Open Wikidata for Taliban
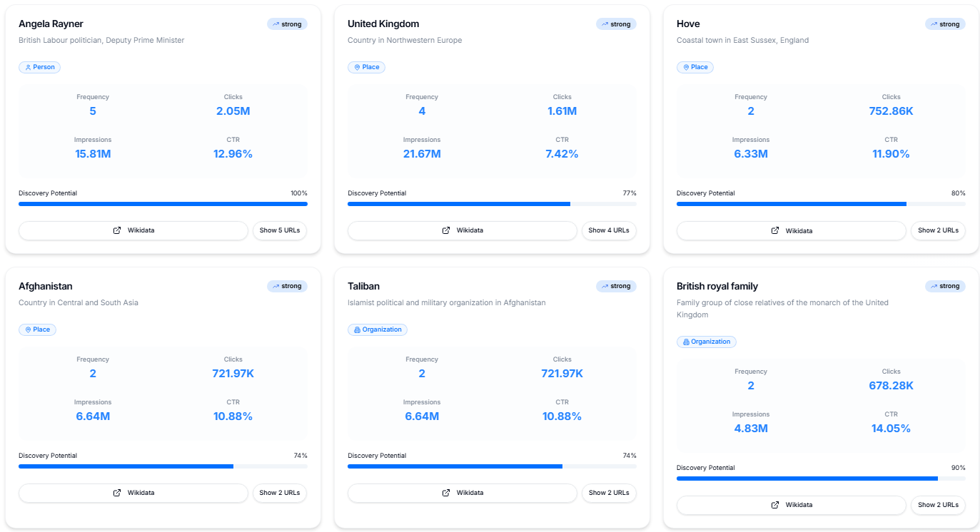The image size is (980, 532). (462, 493)
